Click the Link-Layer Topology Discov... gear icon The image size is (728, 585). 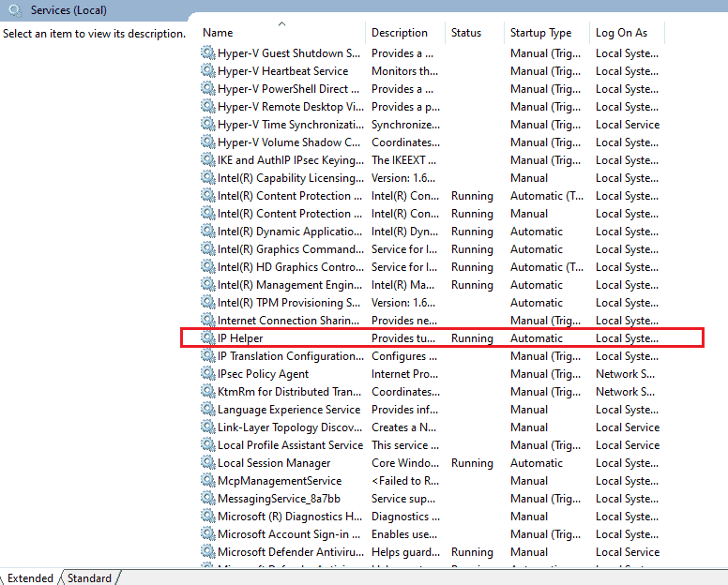(207, 427)
